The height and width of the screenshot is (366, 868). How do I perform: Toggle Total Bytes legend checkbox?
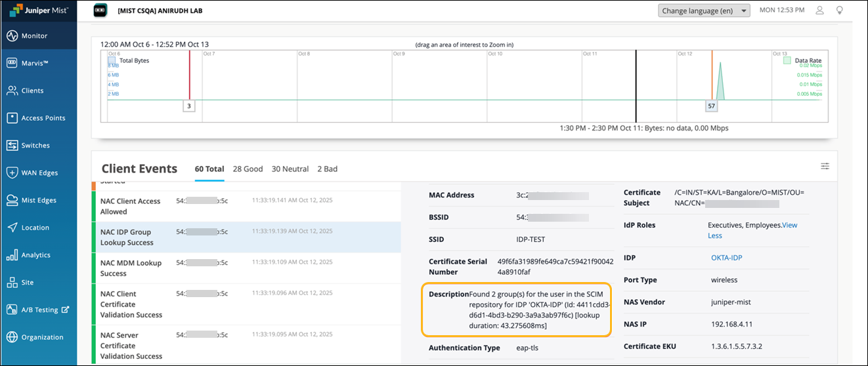point(112,60)
